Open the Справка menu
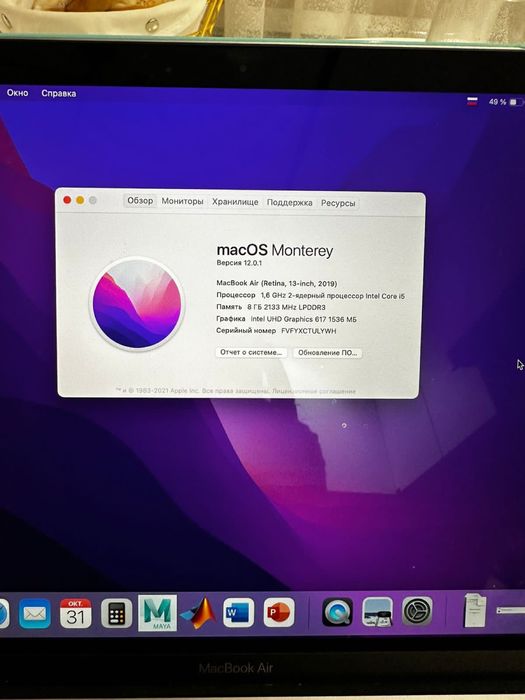The height and width of the screenshot is (700, 525). pyautogui.click(x=58, y=93)
